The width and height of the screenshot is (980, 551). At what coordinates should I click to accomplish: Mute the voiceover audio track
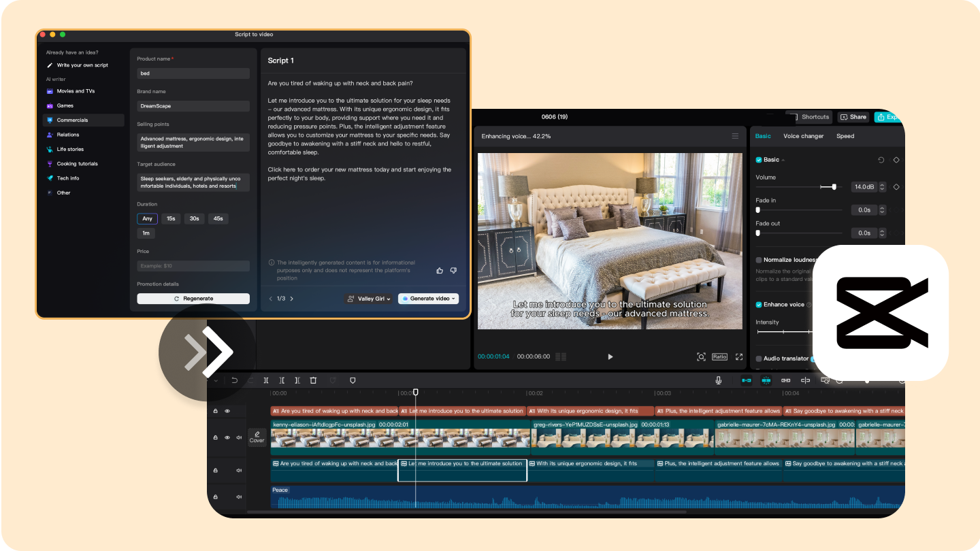pos(239,470)
